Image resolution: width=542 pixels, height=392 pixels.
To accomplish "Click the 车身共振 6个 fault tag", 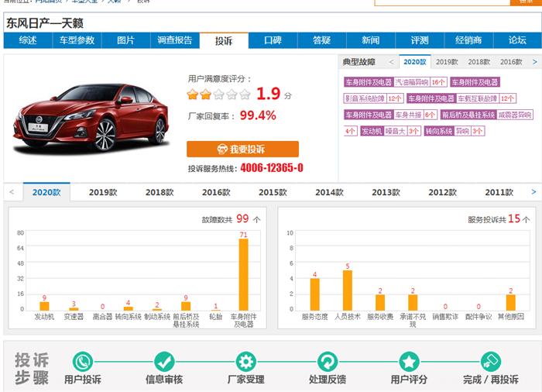I will click(x=390, y=115).
